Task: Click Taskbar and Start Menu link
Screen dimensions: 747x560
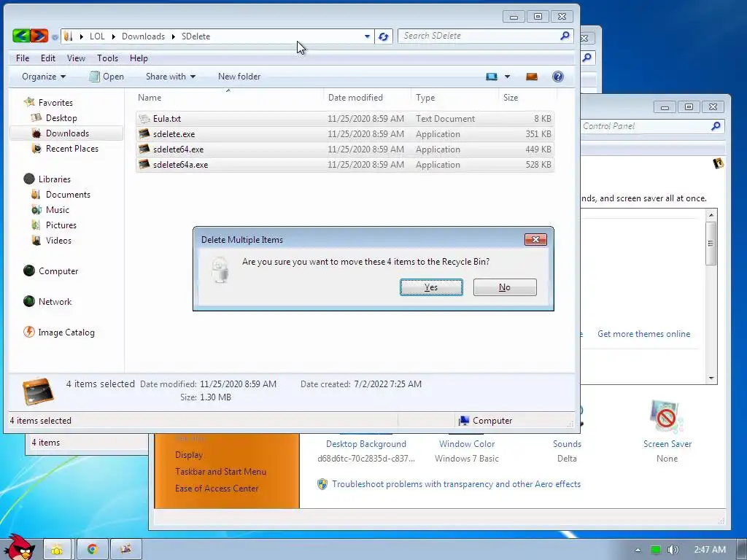Action: [x=220, y=472]
